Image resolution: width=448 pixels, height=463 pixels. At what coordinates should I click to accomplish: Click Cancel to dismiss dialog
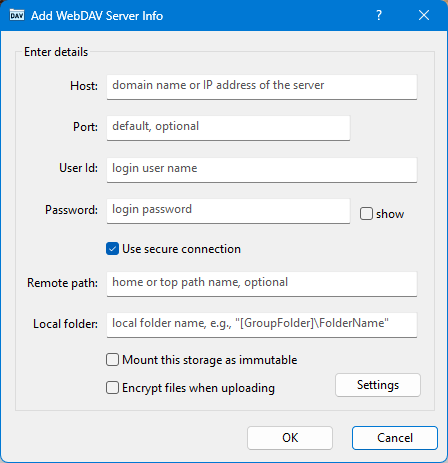coord(395,438)
